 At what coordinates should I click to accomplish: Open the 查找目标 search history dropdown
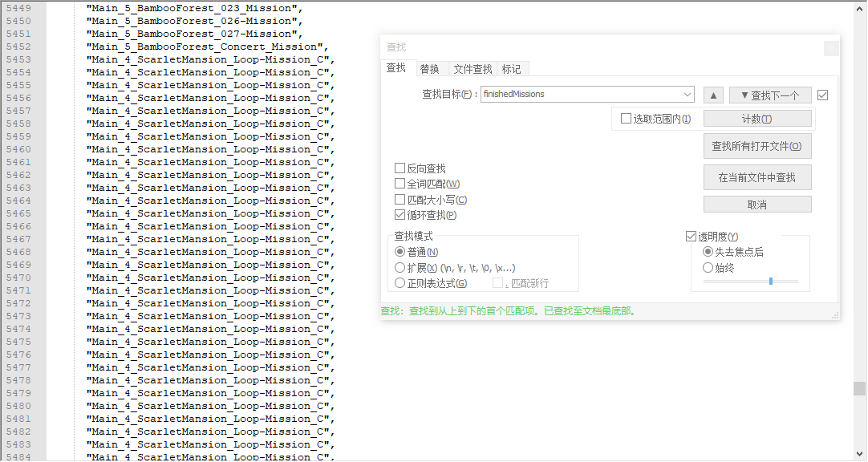pos(687,94)
